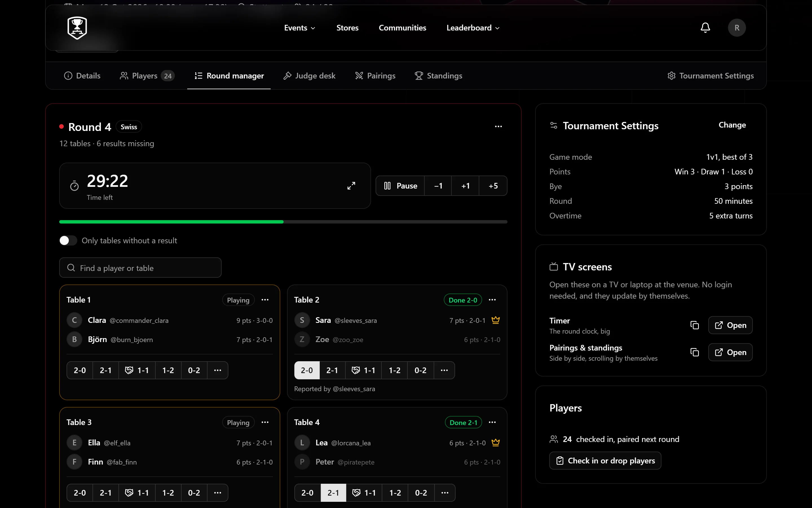Select 0-2 result for Table 3
The image size is (812, 508).
(194, 493)
